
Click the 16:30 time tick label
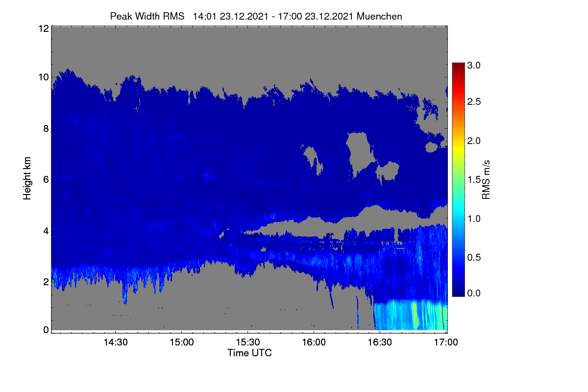[x=380, y=342]
